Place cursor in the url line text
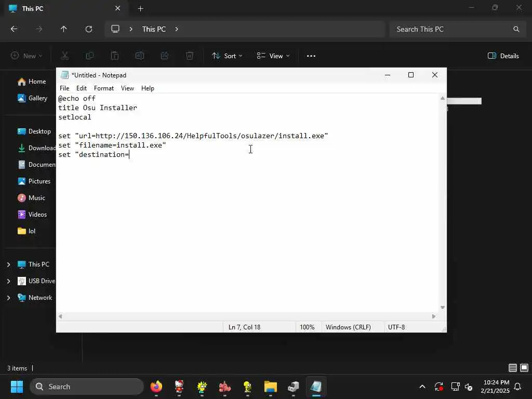This screenshot has height=399, width=532. (x=193, y=136)
